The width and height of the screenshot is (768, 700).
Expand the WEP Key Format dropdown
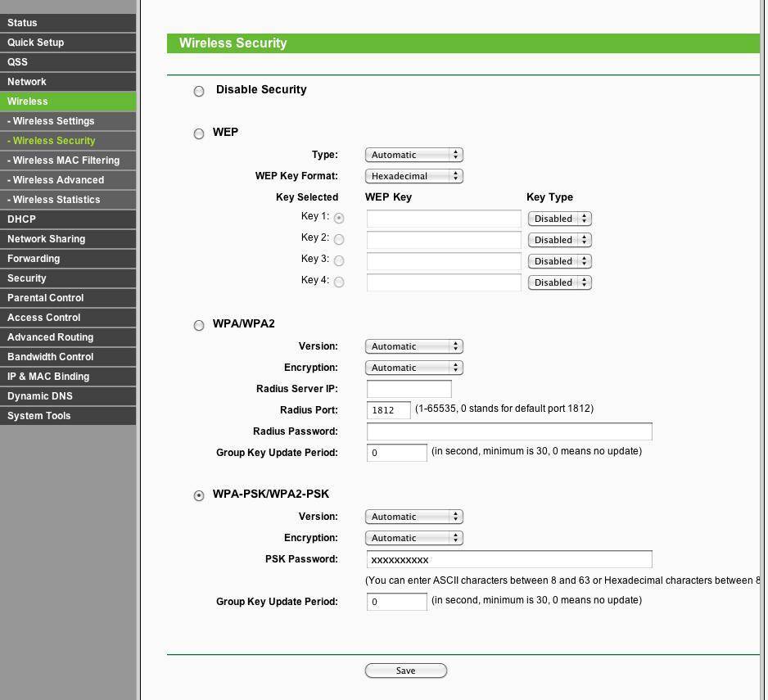click(x=413, y=176)
